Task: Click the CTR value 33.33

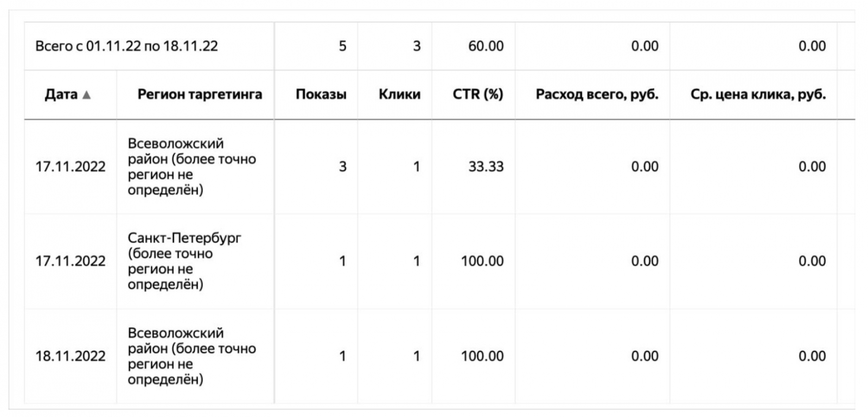Action: [x=486, y=167]
